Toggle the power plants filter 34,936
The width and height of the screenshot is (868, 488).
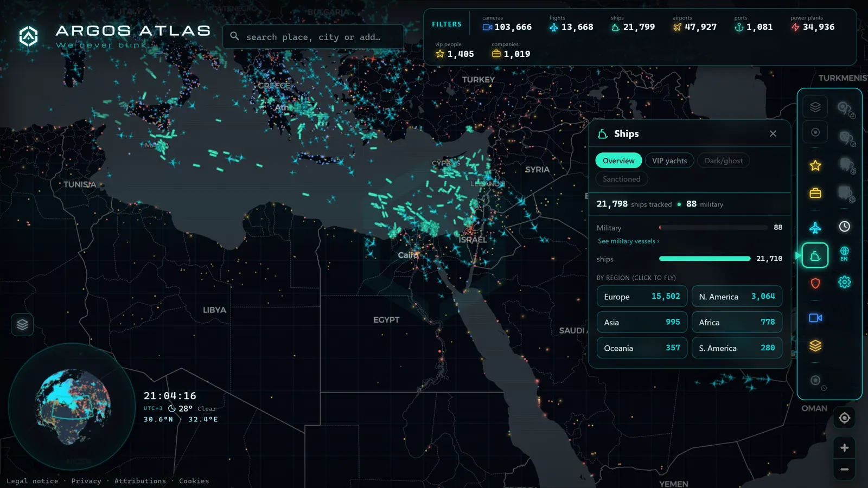point(812,23)
